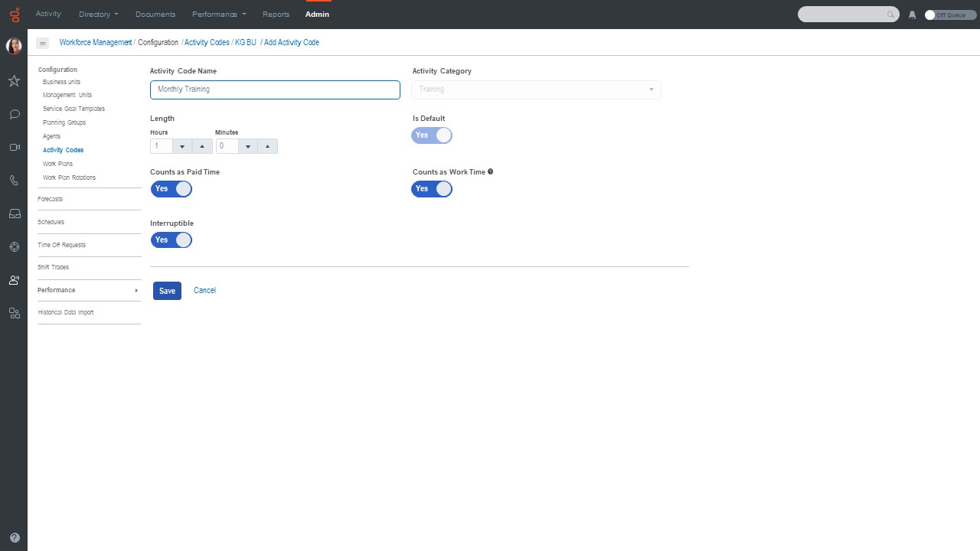Open the Time Off Requests section

62,245
